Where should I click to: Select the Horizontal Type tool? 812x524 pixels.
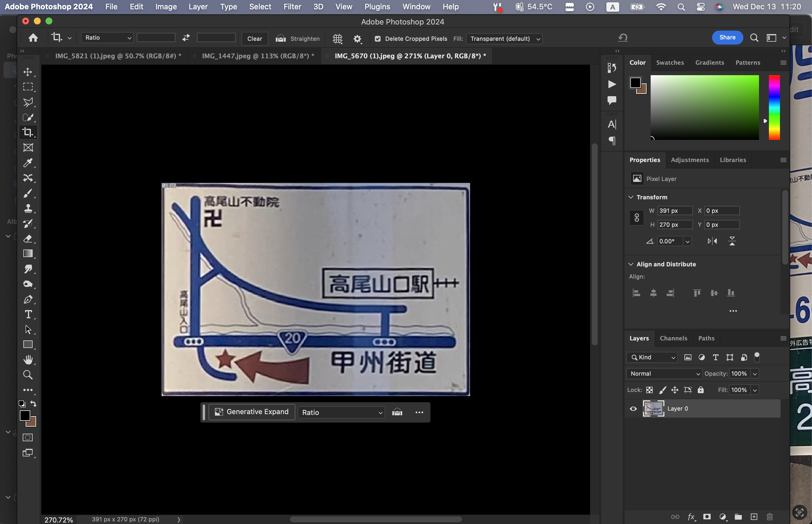28,314
